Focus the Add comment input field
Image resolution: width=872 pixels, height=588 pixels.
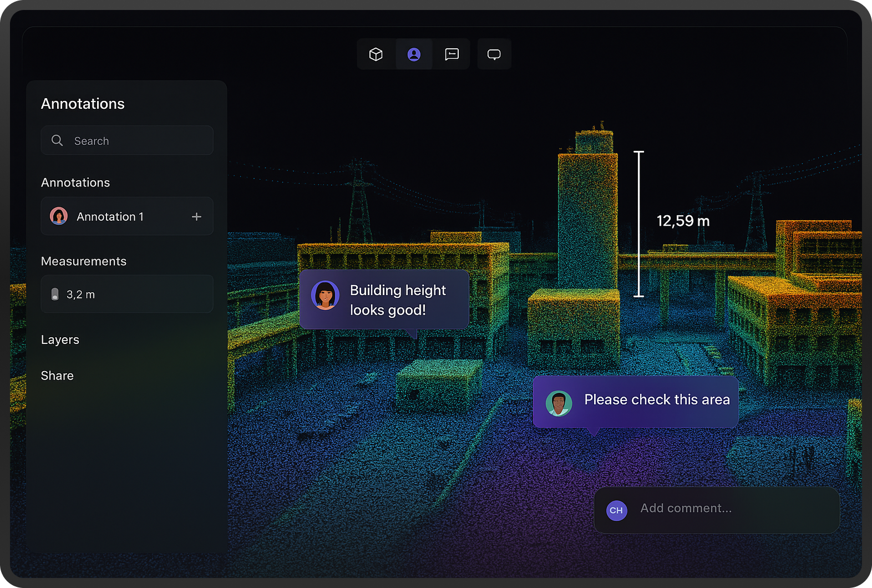pyautogui.click(x=717, y=510)
